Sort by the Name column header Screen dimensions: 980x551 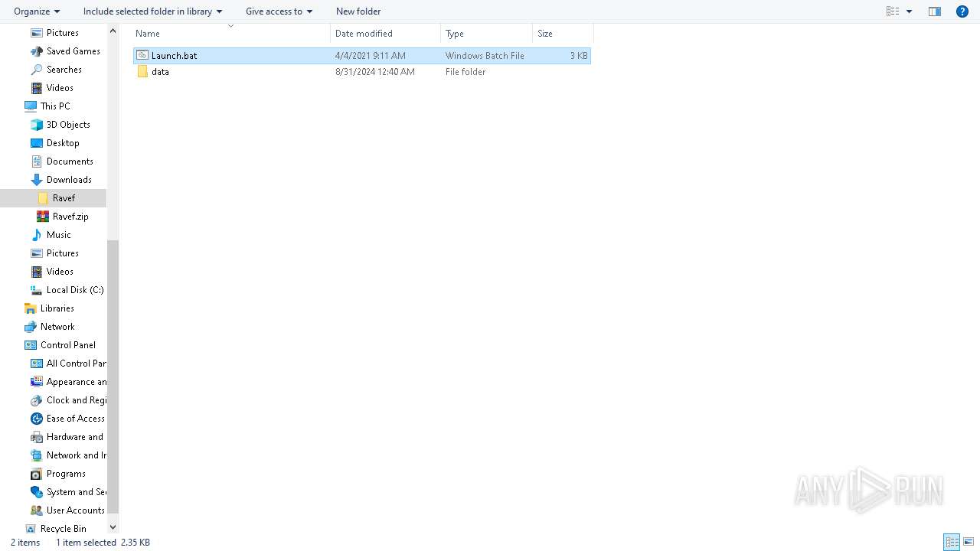click(x=230, y=34)
